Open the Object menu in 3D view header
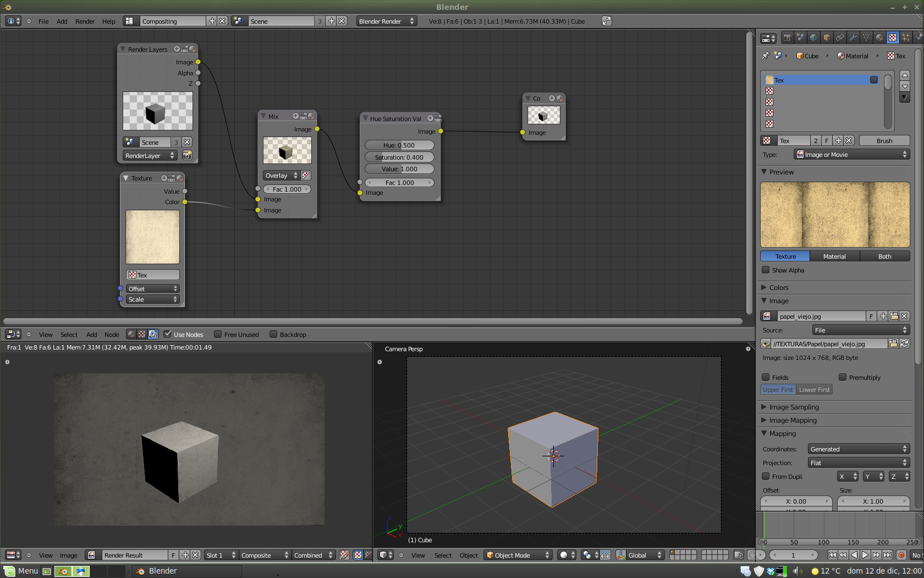 point(469,555)
